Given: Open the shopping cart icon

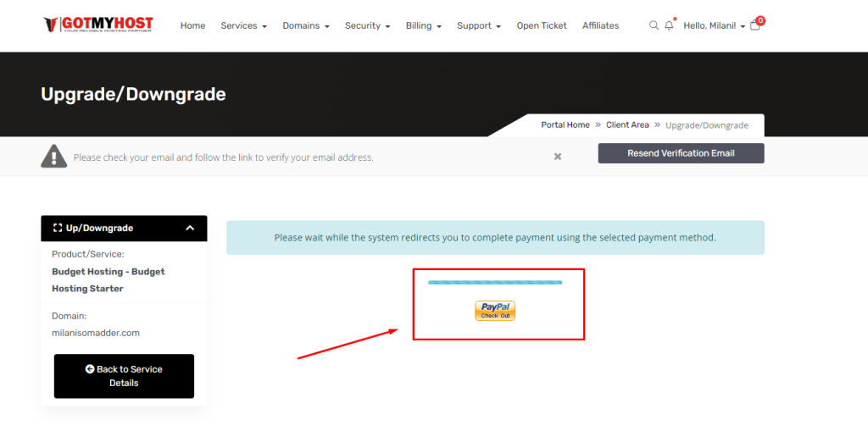Looking at the screenshot, I should point(755,25).
